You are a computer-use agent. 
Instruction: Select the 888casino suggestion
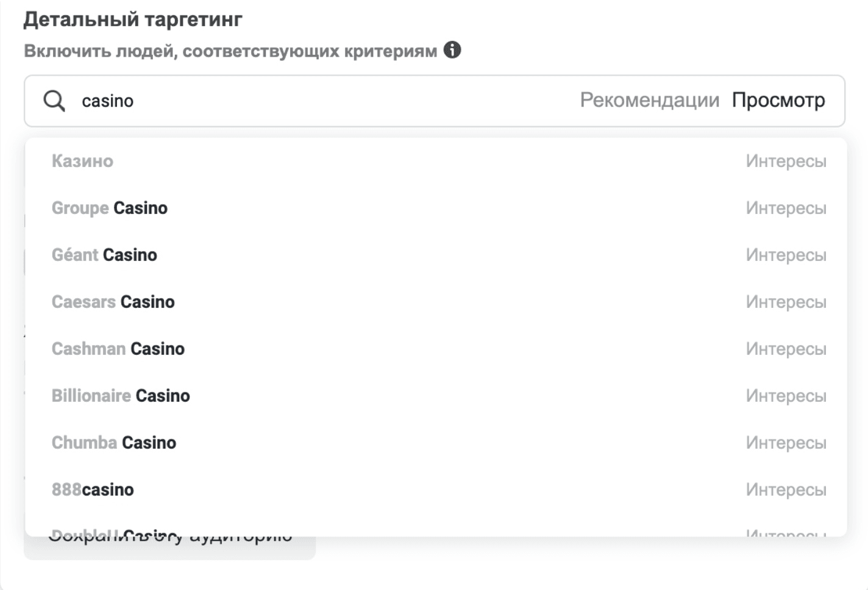436,489
